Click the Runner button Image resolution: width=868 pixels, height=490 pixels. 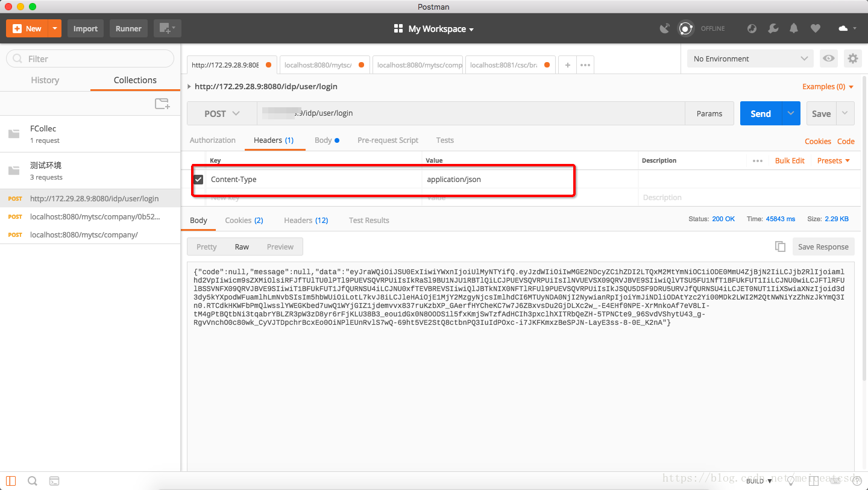128,28
